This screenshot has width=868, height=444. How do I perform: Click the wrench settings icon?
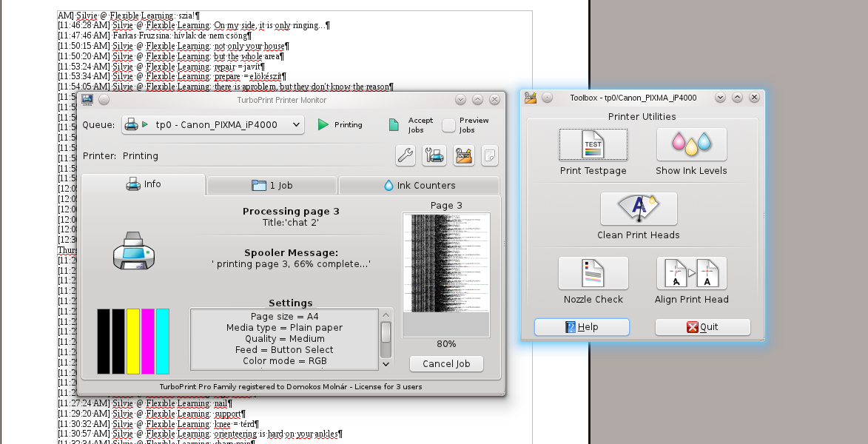pyautogui.click(x=406, y=155)
